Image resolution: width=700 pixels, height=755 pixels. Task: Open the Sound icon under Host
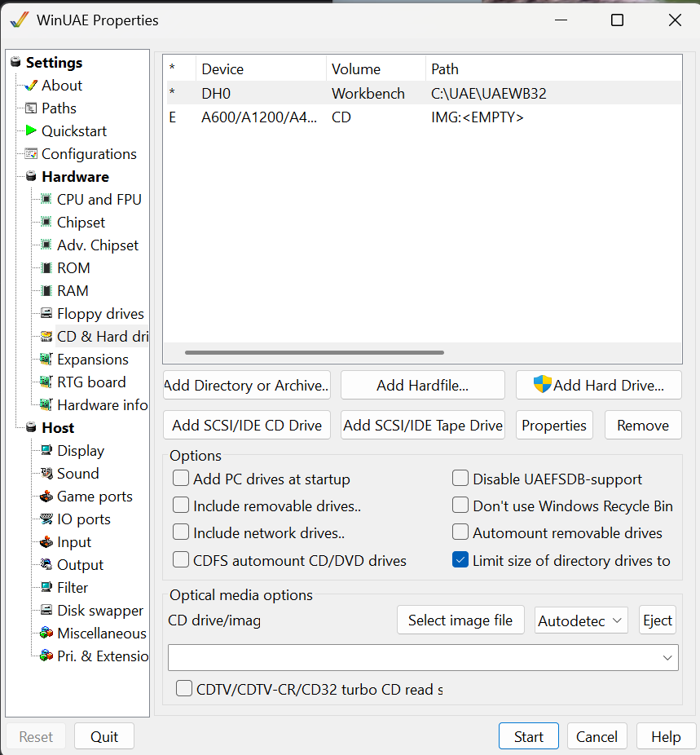click(46, 474)
